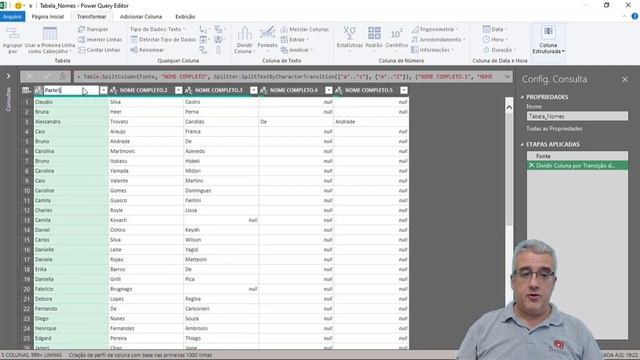Click cell Andrade in NOME COMPLETO.5
Viewport: 640px width, 360px height.
point(371,122)
